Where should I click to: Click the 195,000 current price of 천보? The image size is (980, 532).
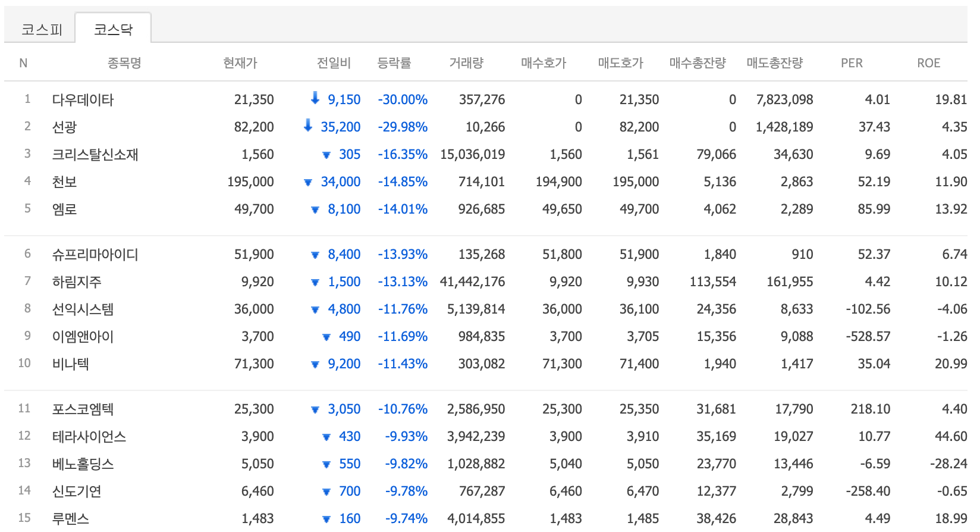[251, 181]
